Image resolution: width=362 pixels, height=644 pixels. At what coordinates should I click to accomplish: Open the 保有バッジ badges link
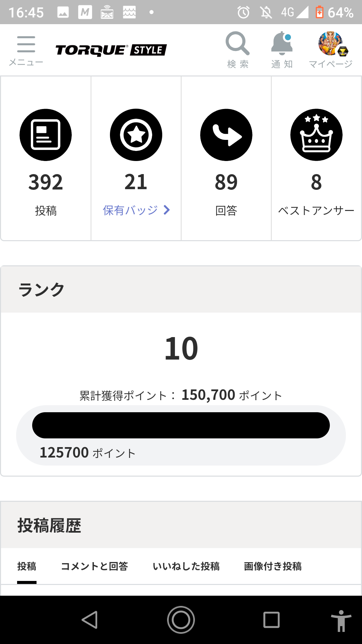(x=130, y=210)
